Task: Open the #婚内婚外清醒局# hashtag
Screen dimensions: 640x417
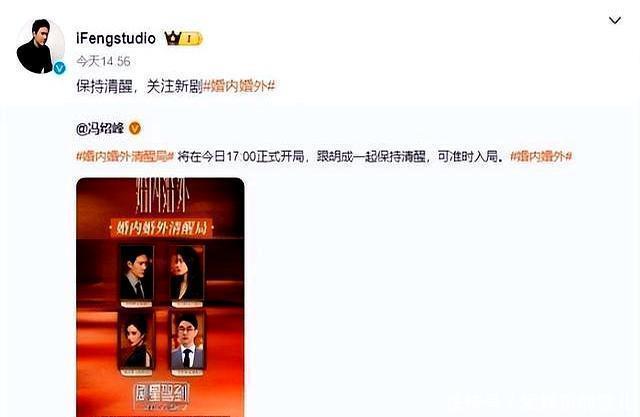Action: pyautogui.click(x=125, y=157)
